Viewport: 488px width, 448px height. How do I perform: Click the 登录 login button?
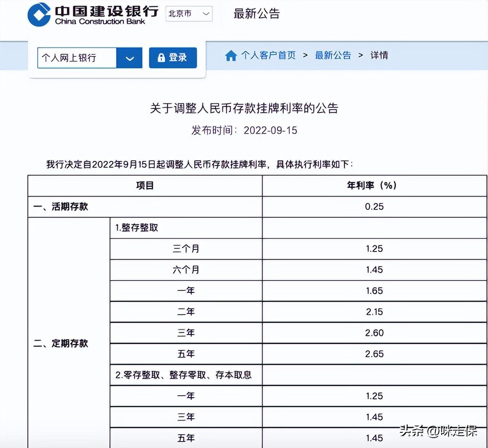tap(173, 58)
